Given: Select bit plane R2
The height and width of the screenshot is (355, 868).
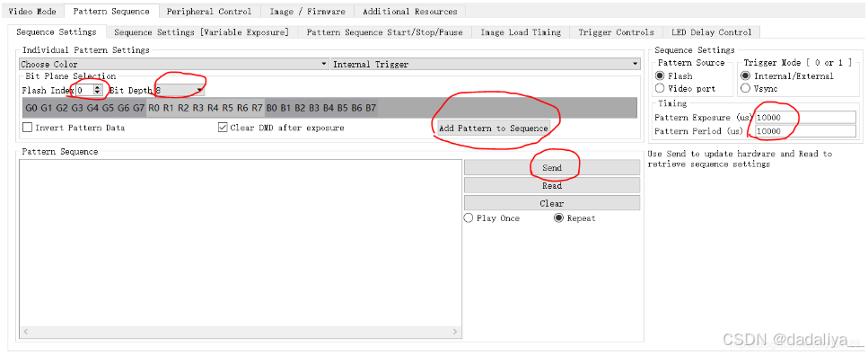Looking at the screenshot, I should pyautogui.click(x=183, y=108).
